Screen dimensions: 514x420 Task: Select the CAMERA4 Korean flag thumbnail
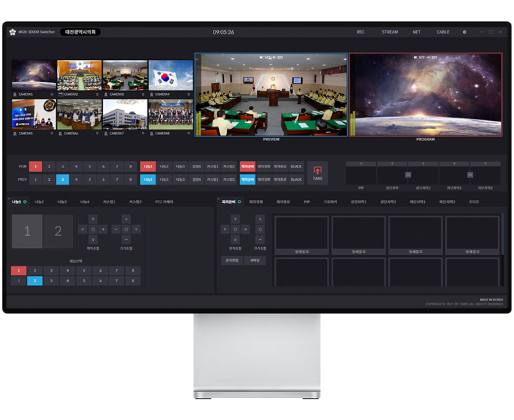tap(171, 75)
